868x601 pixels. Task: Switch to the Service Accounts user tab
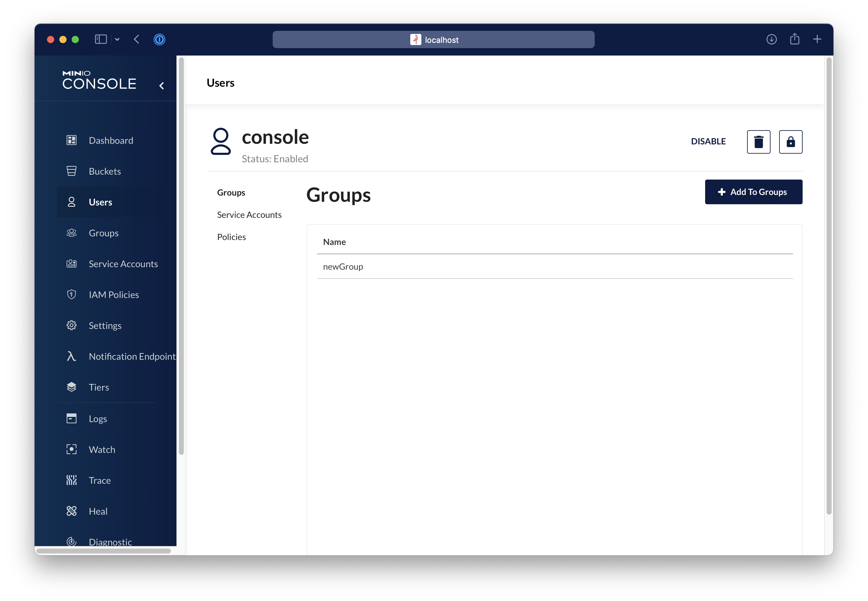(x=249, y=215)
